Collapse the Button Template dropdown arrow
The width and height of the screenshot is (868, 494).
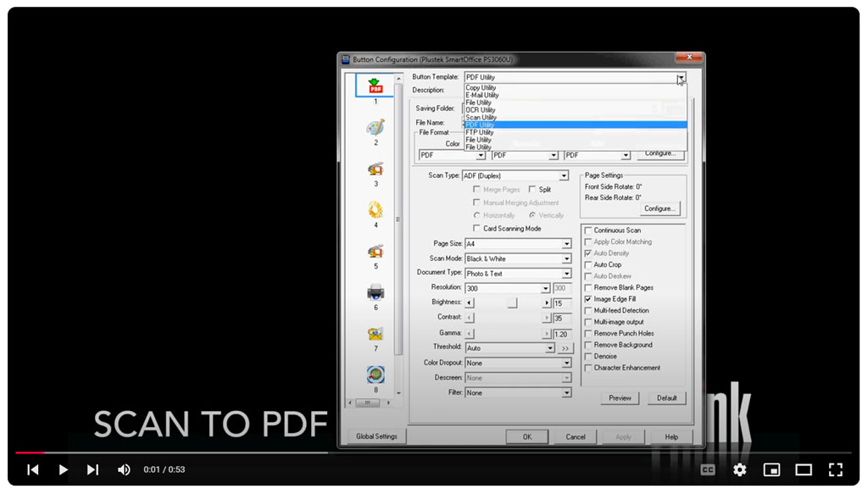tap(681, 78)
